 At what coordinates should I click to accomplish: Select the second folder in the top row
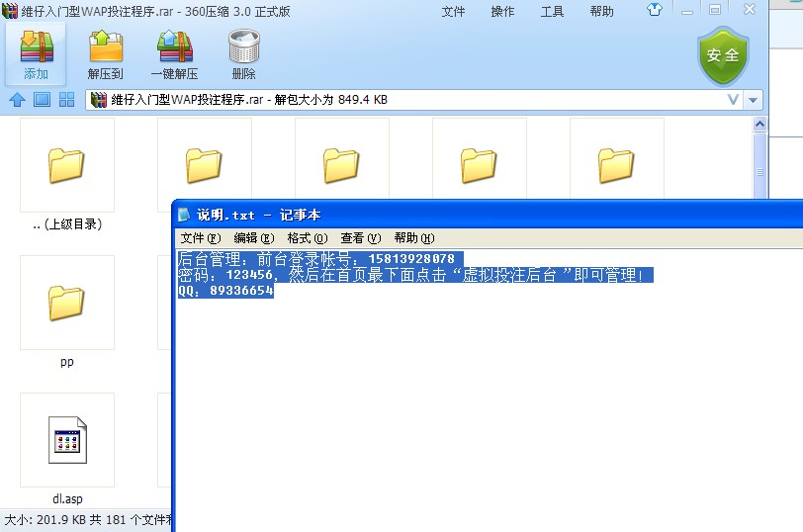(205, 165)
